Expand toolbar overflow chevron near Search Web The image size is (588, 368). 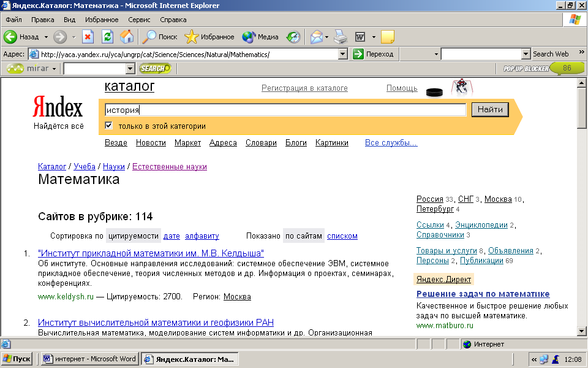tap(582, 52)
